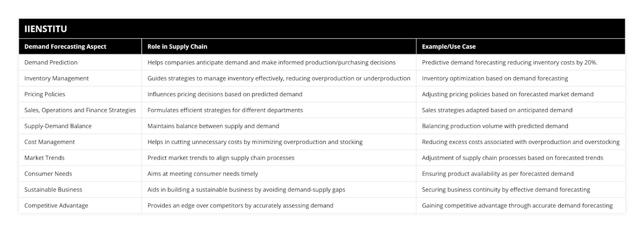Select the Pricing Policies row label
This screenshot has height=232, width=644.
(45, 94)
